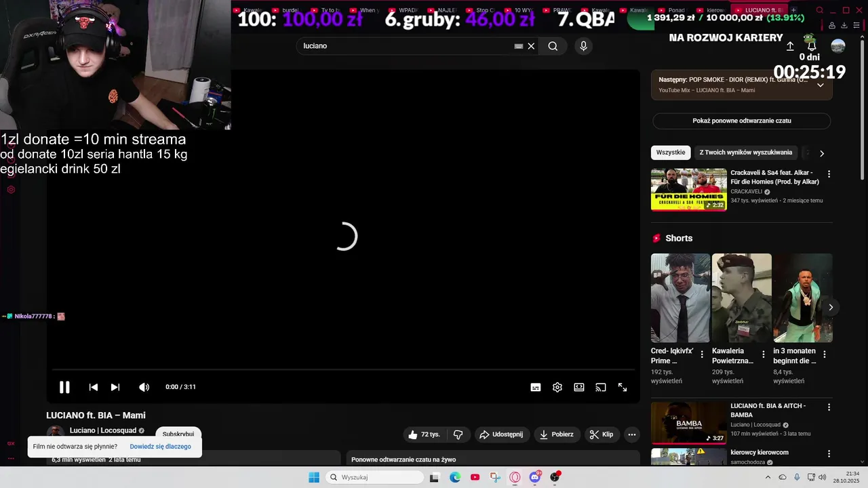Create a clip with Klip button

601,434
